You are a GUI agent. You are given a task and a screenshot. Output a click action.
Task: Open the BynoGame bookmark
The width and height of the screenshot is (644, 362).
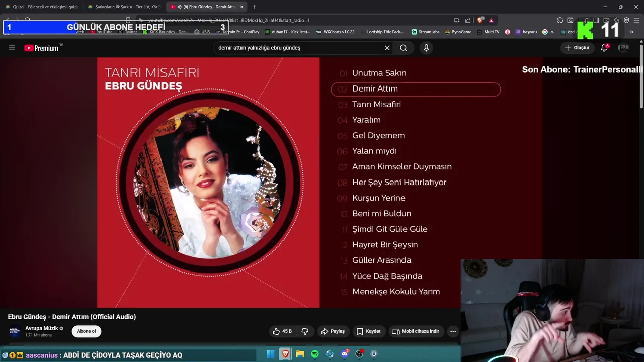click(458, 32)
